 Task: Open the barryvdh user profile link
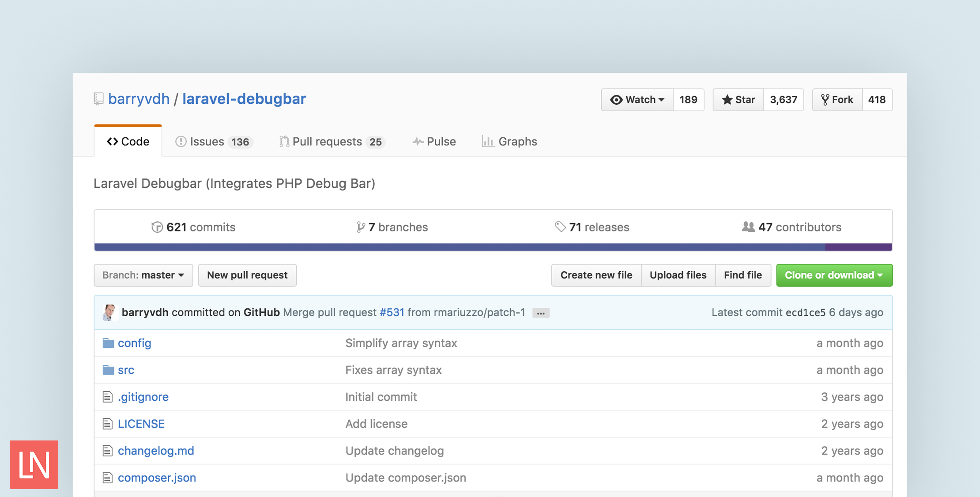click(139, 99)
